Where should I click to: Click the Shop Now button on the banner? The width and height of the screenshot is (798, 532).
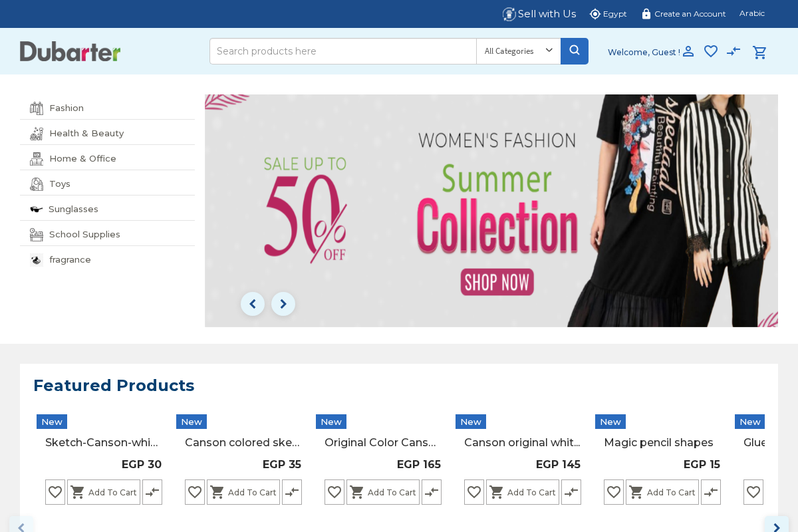497,282
